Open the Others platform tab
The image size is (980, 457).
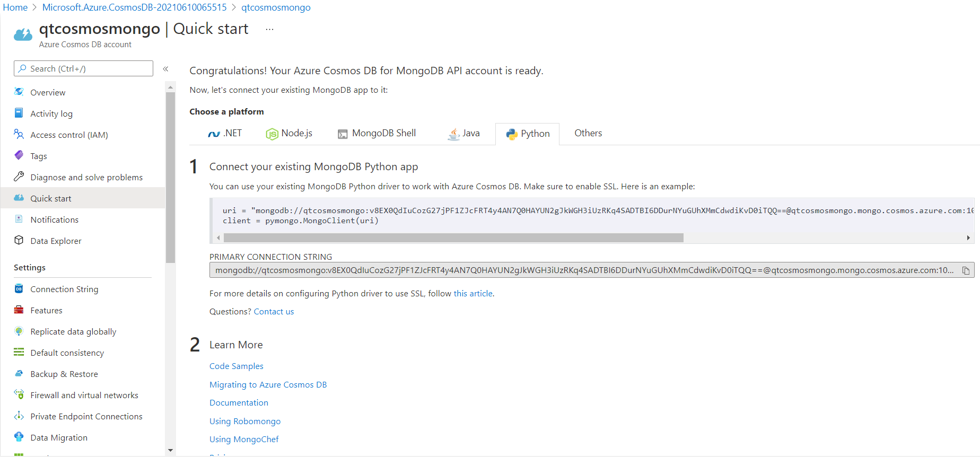pos(588,133)
